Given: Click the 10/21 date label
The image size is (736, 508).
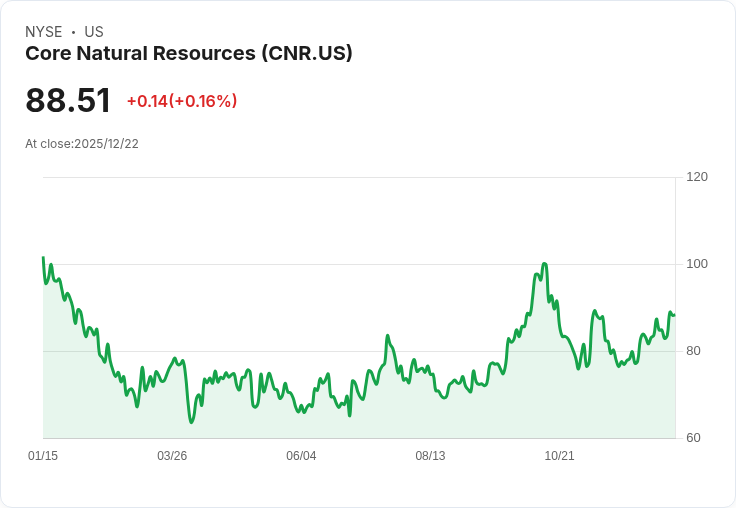Looking at the screenshot, I should [x=559, y=455].
